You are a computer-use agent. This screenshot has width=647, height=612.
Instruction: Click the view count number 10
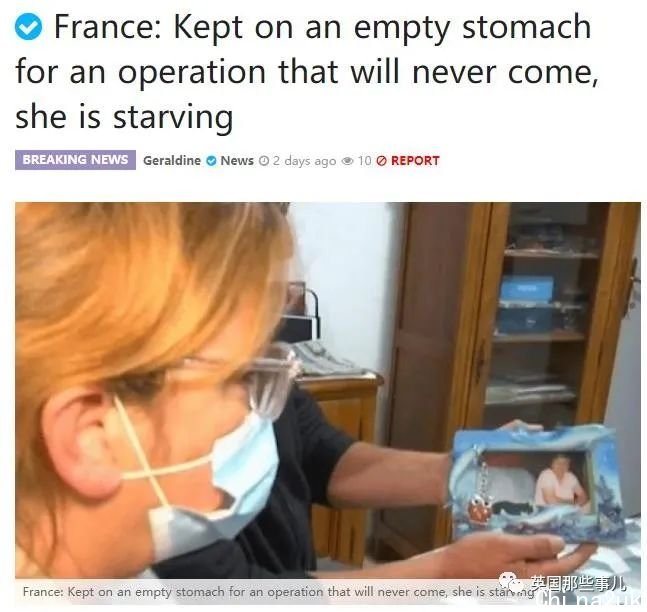(x=364, y=161)
